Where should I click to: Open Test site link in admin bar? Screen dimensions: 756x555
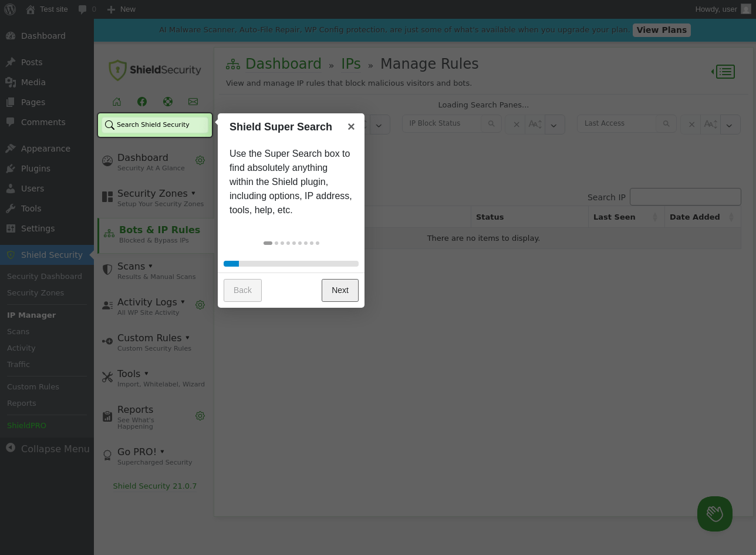(47, 9)
